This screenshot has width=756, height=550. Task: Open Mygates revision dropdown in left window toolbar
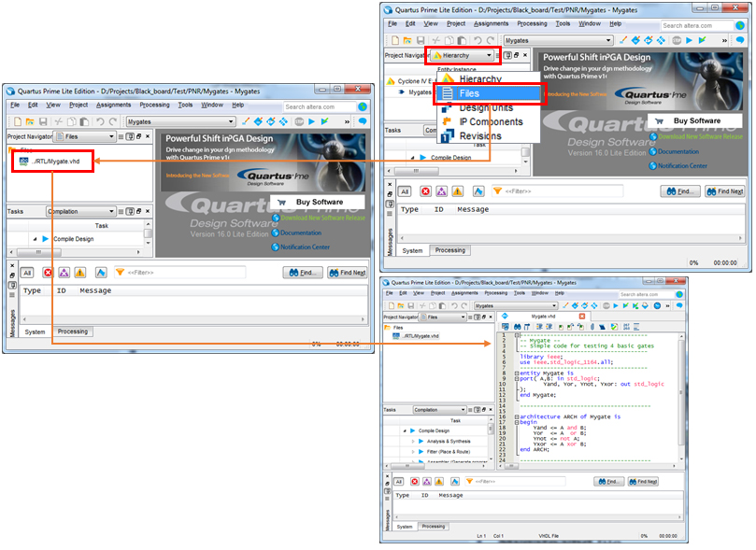pos(180,121)
